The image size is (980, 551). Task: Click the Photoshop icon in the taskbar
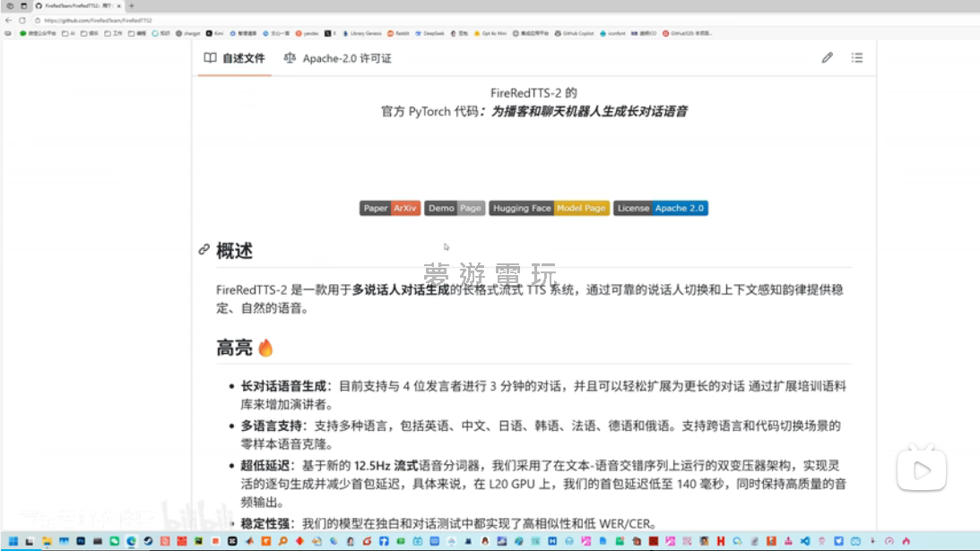tap(81, 541)
